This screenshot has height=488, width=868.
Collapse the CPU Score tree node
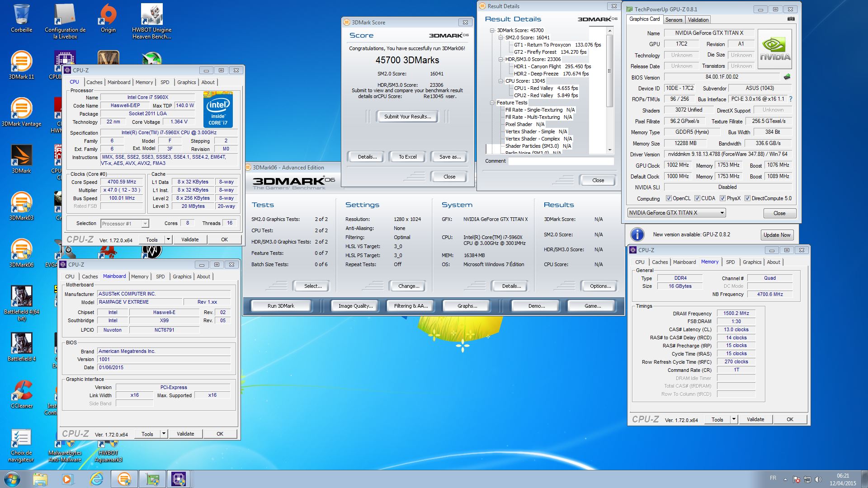501,81
